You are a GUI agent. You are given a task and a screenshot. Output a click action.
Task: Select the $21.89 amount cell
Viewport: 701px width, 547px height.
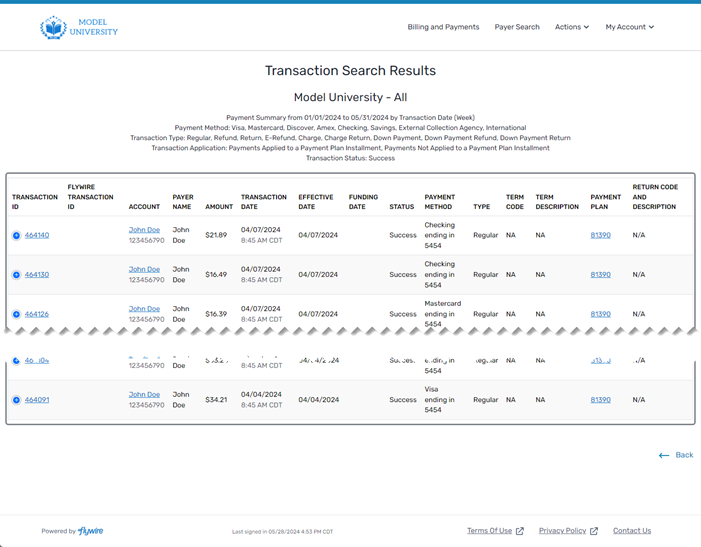coord(216,235)
